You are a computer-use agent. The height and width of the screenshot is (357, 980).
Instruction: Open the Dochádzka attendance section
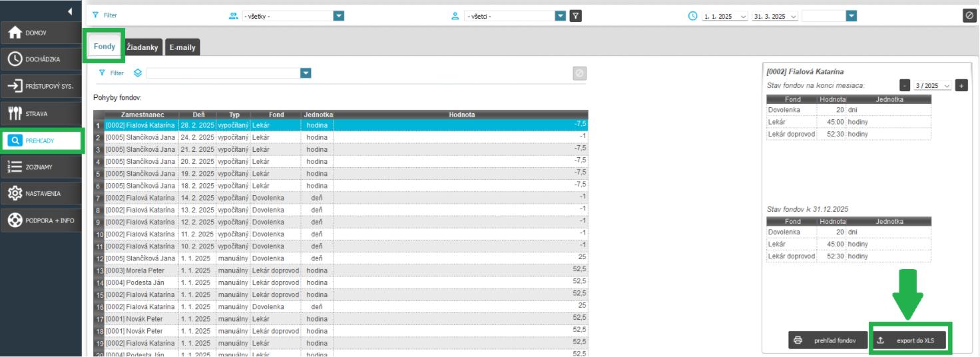pos(40,60)
